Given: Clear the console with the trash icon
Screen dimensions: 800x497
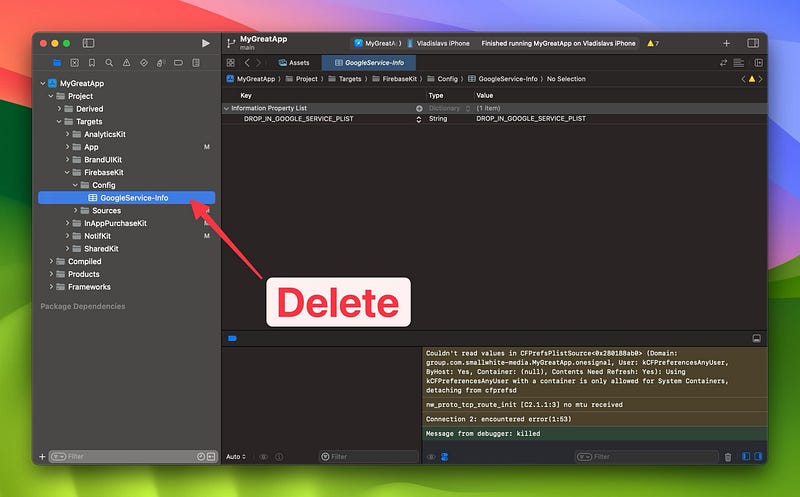Looking at the screenshot, I should click(x=728, y=457).
